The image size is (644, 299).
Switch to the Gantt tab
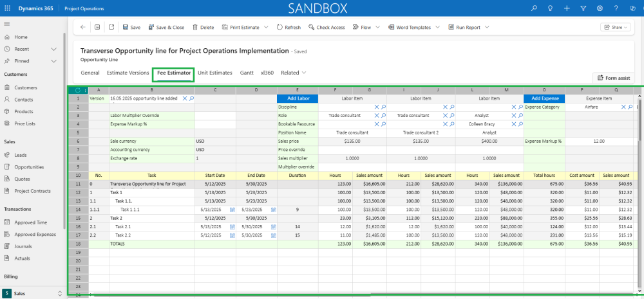click(x=246, y=73)
